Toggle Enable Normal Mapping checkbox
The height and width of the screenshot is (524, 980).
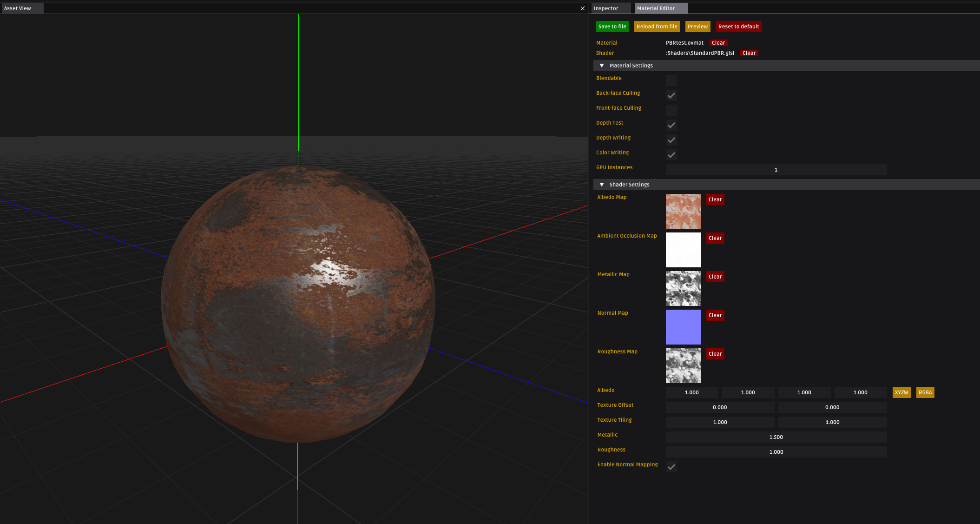(671, 466)
